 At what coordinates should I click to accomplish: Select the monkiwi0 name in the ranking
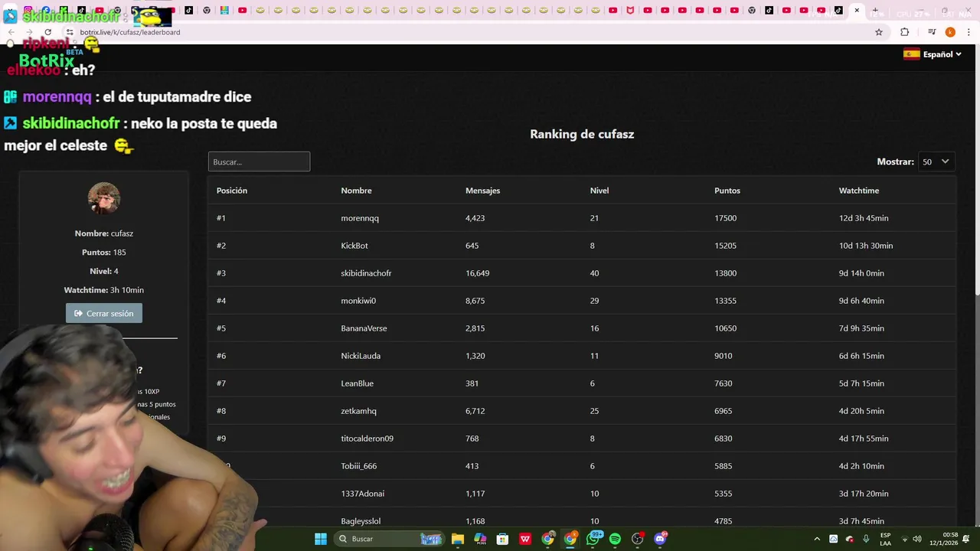(x=358, y=301)
